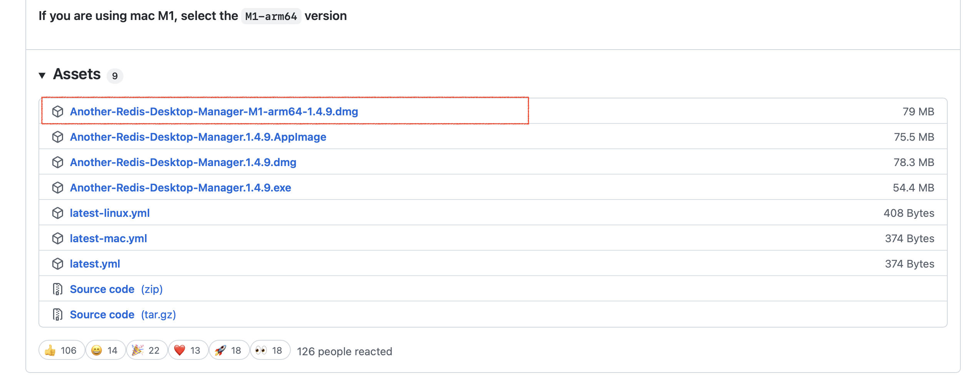This screenshot has height=386, width=980.
Task: Toggle the rocket reaction
Action: click(x=229, y=350)
